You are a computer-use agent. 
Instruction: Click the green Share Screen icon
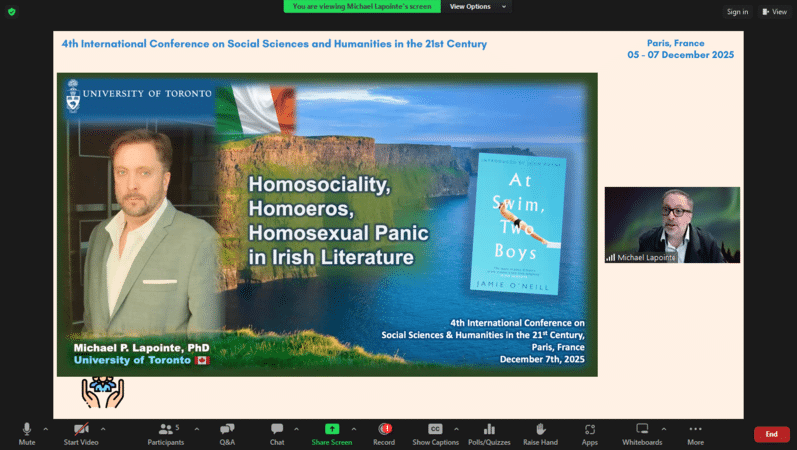(331, 429)
